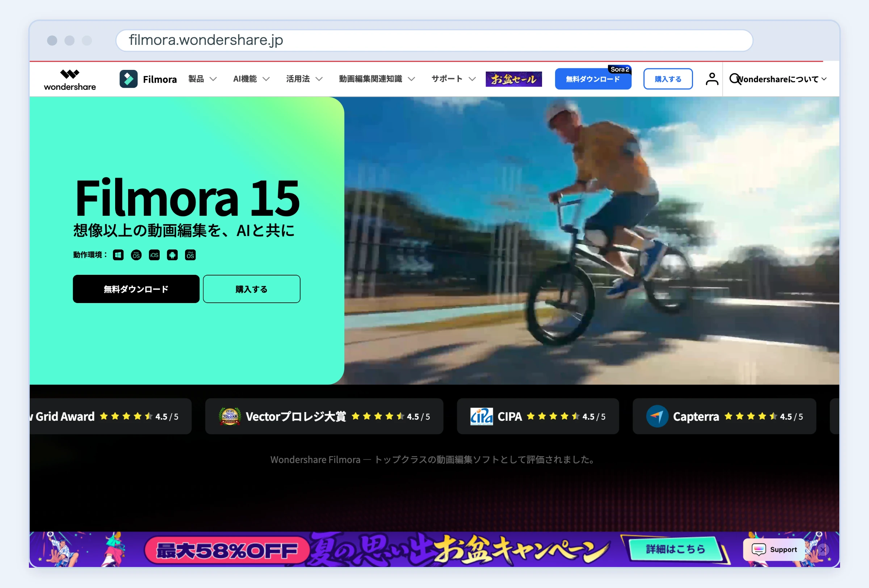The height and width of the screenshot is (588, 869).
Task: Click the Capterra logo icon
Action: pos(657,416)
